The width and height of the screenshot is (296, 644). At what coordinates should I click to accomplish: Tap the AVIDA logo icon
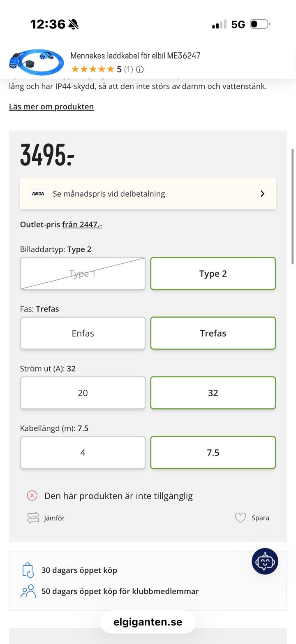click(x=38, y=193)
